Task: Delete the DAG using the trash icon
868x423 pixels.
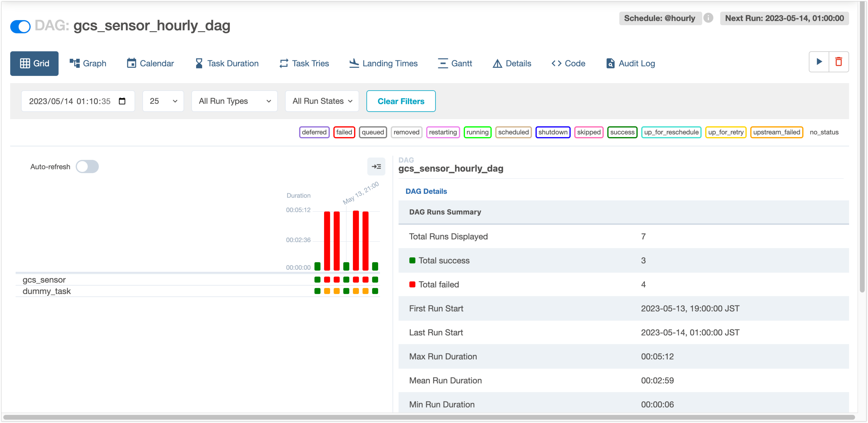Action: tap(839, 62)
